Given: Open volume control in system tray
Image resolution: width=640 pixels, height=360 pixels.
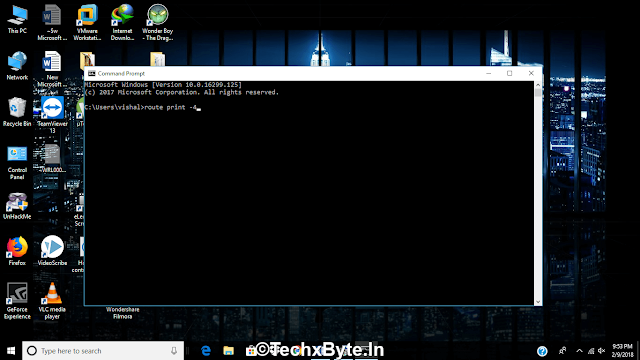Looking at the screenshot, I should tap(602, 351).
